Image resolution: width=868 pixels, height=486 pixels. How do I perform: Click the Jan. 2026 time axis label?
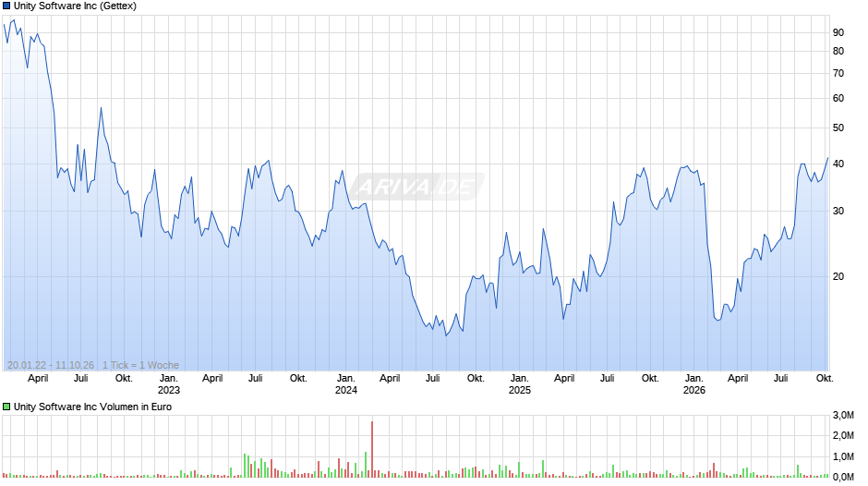(694, 384)
